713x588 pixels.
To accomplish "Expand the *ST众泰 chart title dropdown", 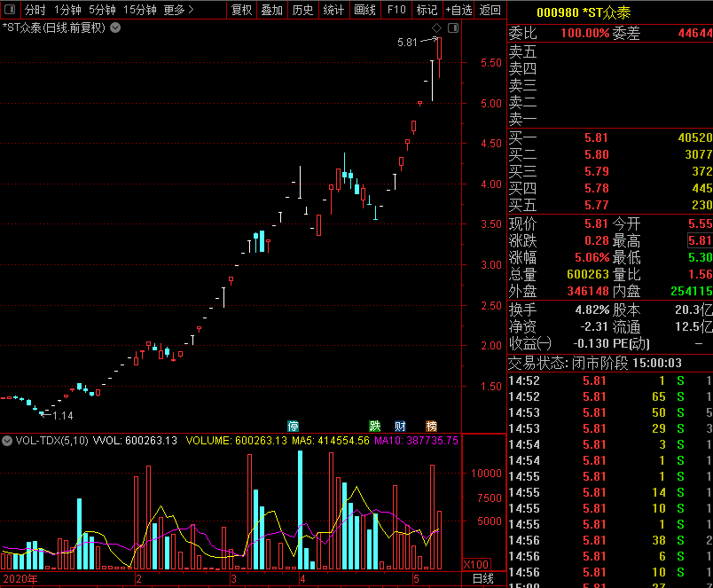I will point(115,27).
